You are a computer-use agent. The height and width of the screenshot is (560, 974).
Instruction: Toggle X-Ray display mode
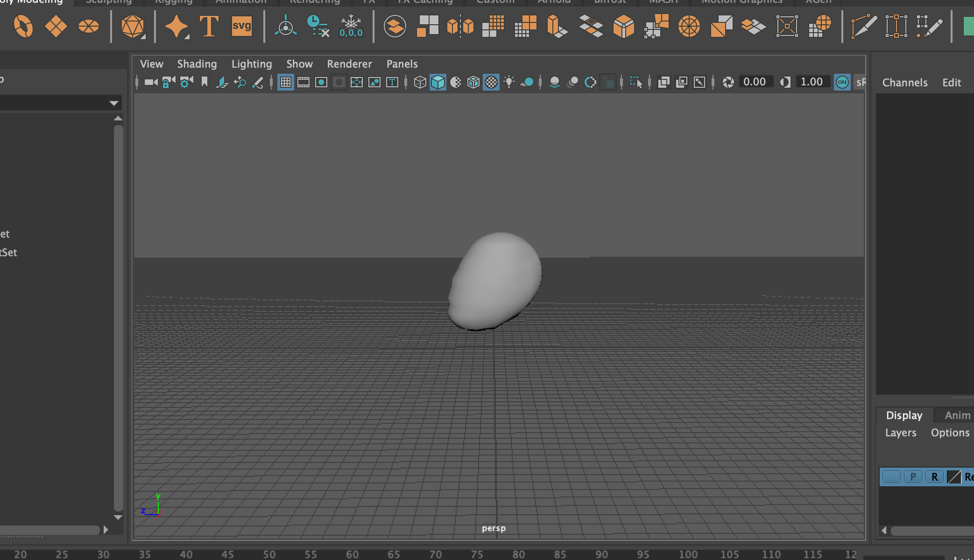(x=663, y=82)
